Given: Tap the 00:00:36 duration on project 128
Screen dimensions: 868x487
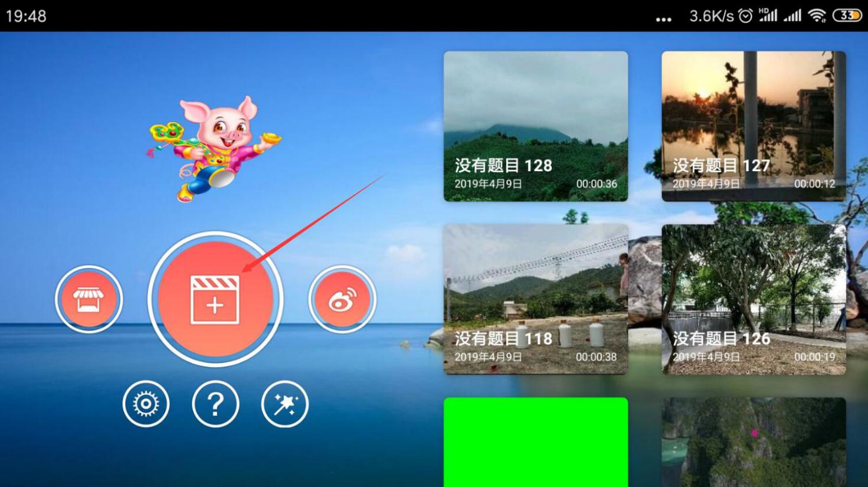Looking at the screenshot, I should coord(597,184).
